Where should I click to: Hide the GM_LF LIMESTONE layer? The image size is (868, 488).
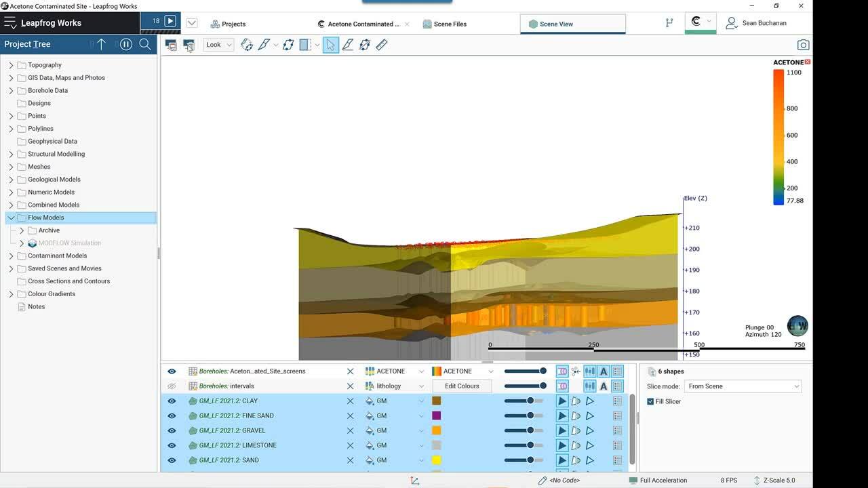coord(172,446)
